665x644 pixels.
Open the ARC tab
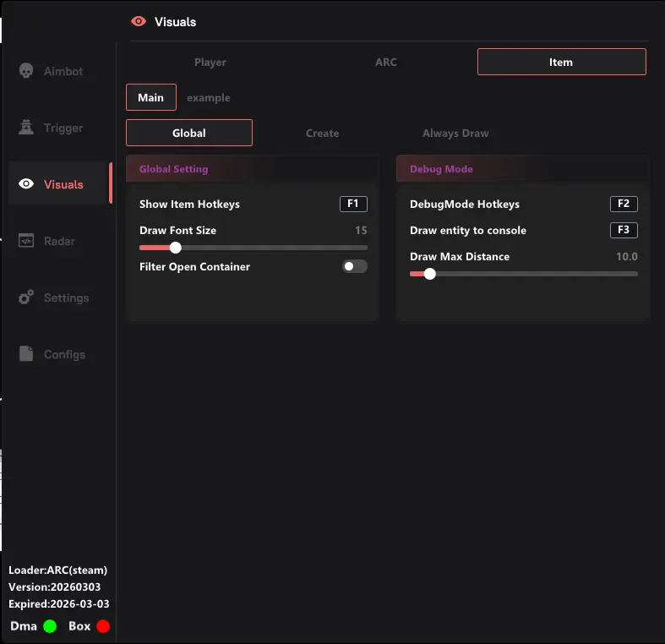click(x=386, y=62)
